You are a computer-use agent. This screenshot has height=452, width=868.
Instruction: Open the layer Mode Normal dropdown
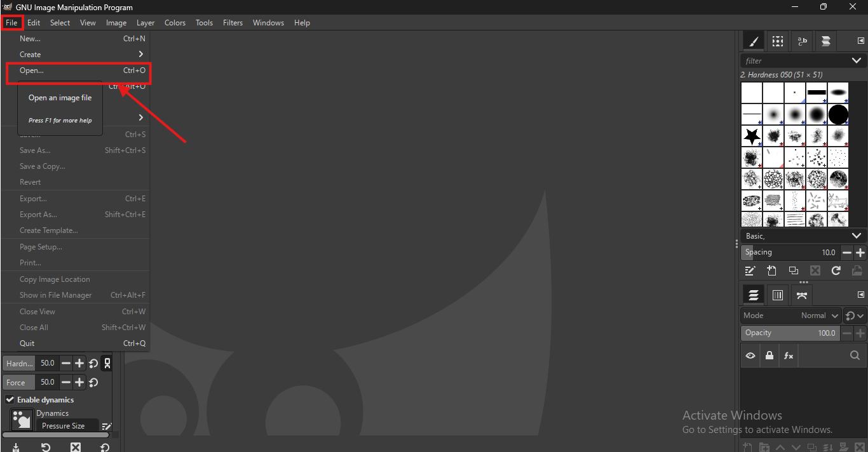[791, 316]
